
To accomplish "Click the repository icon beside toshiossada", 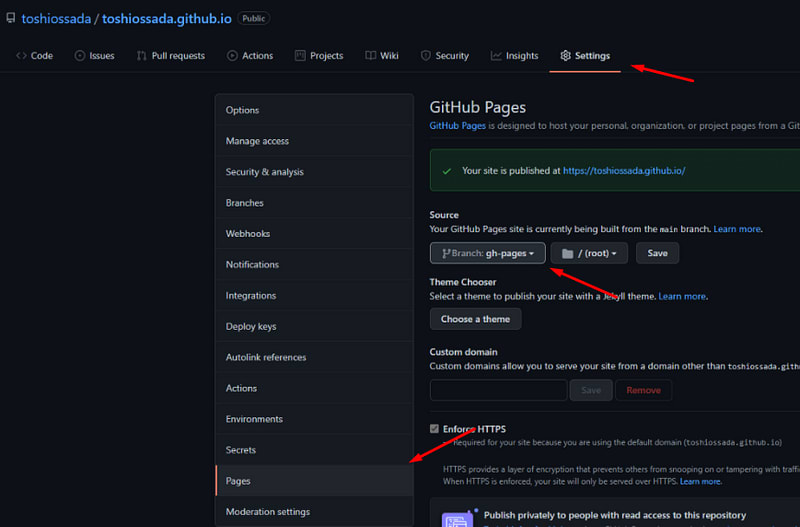I will pyautogui.click(x=11, y=18).
